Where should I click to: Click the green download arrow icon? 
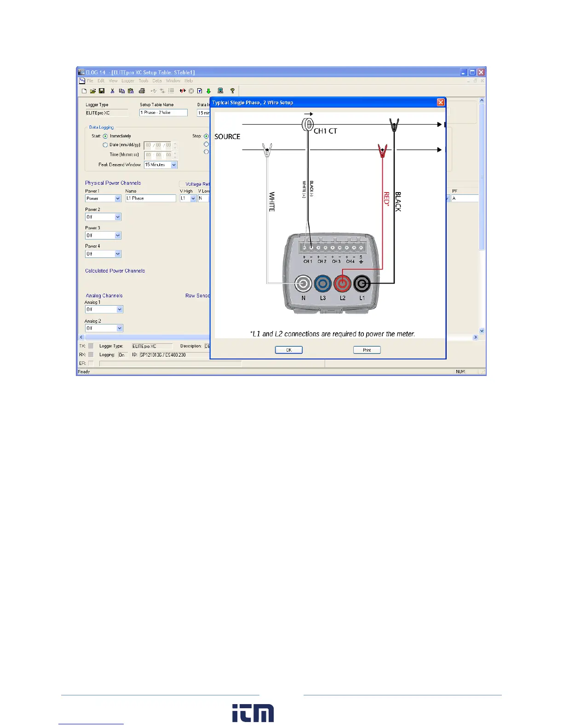point(208,91)
